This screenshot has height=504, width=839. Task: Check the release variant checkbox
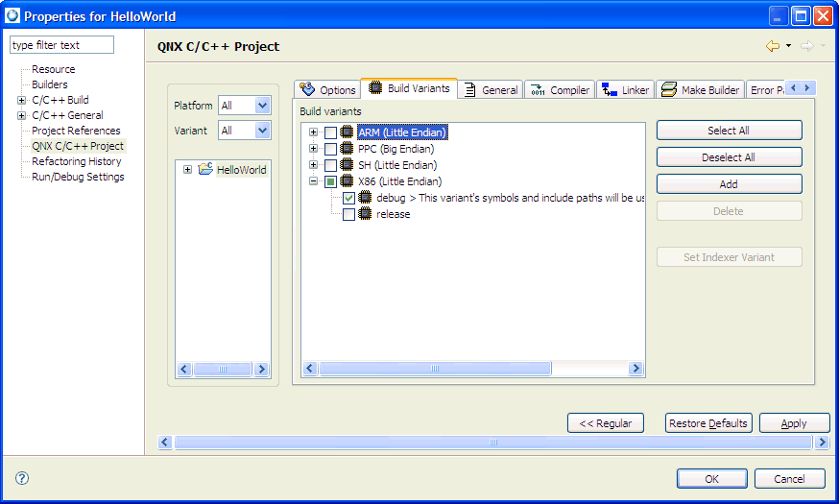348,214
